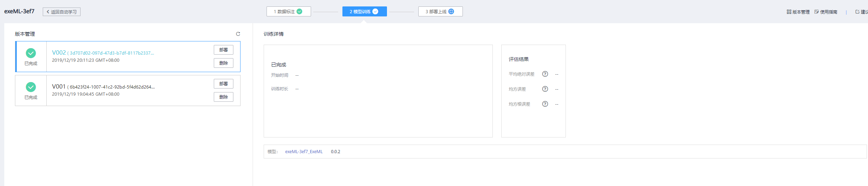Click the V001 timestamp 2019/12/19 19:04:45

click(86, 94)
